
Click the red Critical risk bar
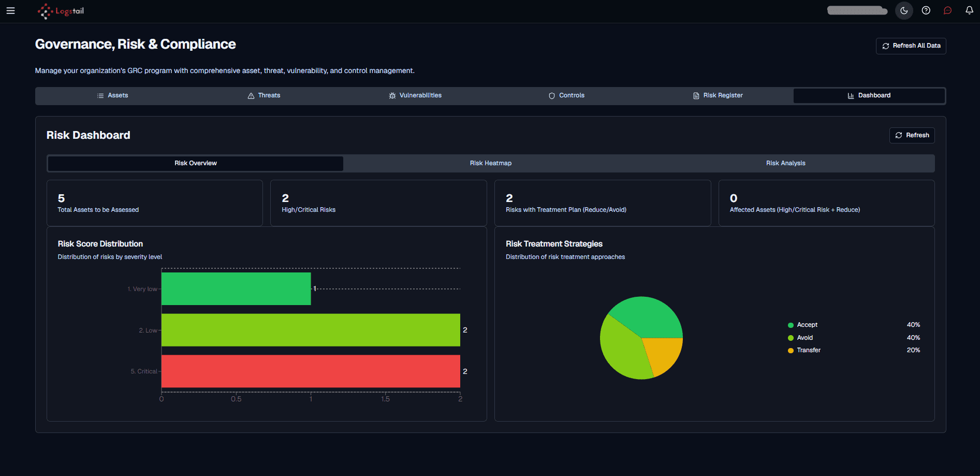click(x=311, y=371)
